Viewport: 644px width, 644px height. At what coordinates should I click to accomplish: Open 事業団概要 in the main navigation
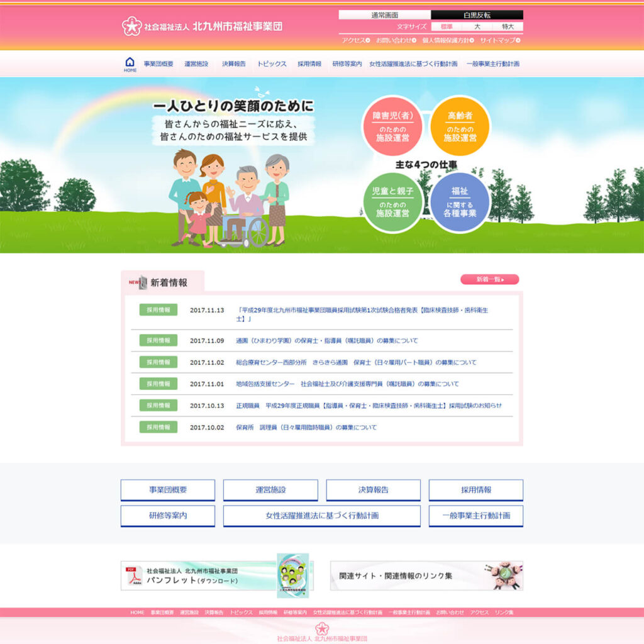point(158,64)
